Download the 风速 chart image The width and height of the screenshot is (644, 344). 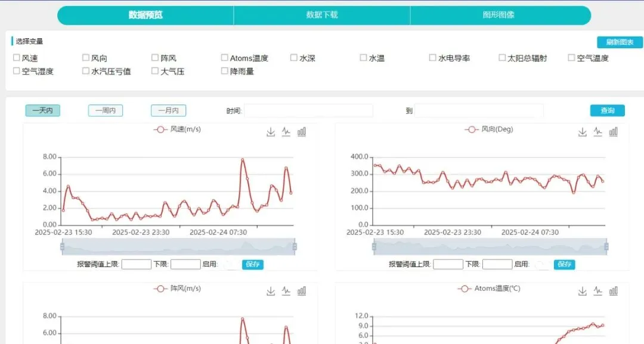coord(271,132)
